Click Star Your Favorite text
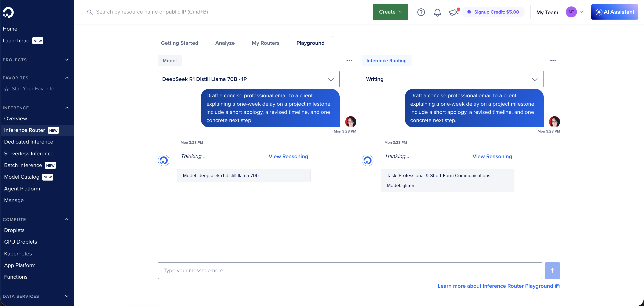The width and height of the screenshot is (644, 306). click(33, 89)
